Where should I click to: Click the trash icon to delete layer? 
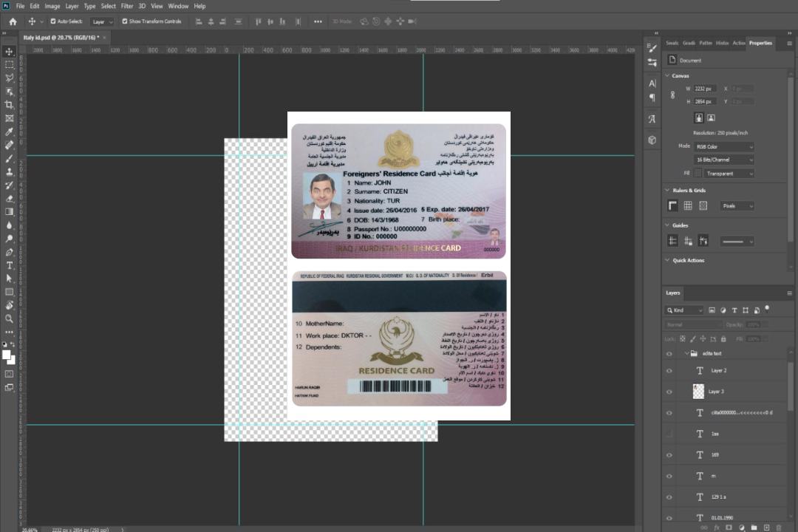(x=779, y=528)
